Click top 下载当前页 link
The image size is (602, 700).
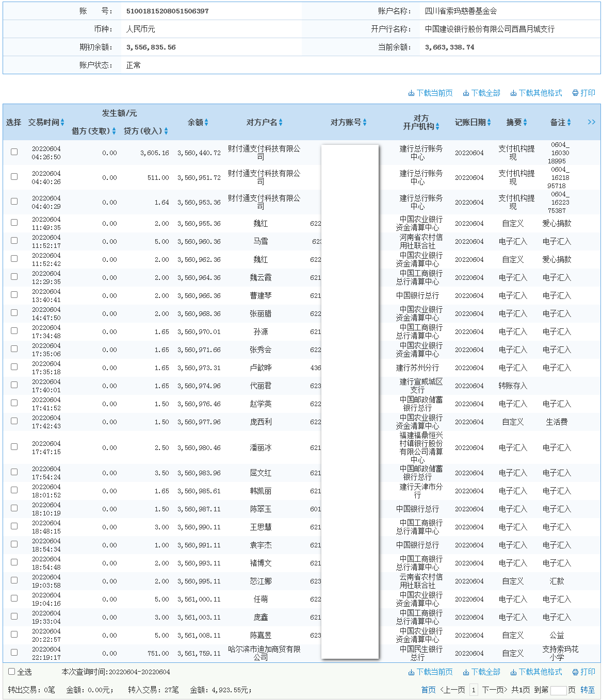pos(435,93)
